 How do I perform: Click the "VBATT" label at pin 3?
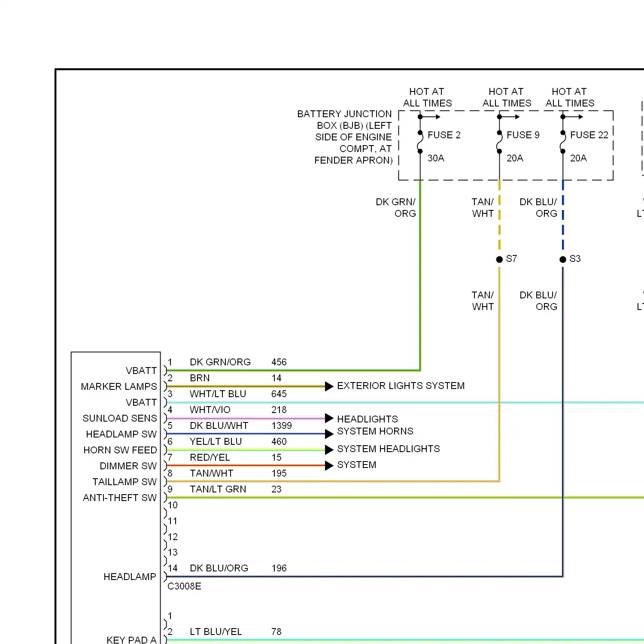(x=141, y=402)
